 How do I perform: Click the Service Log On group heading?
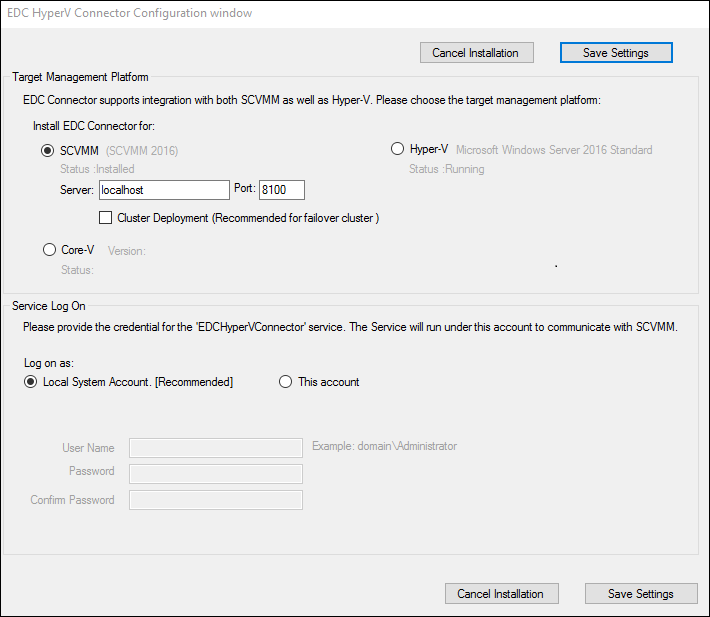click(49, 306)
